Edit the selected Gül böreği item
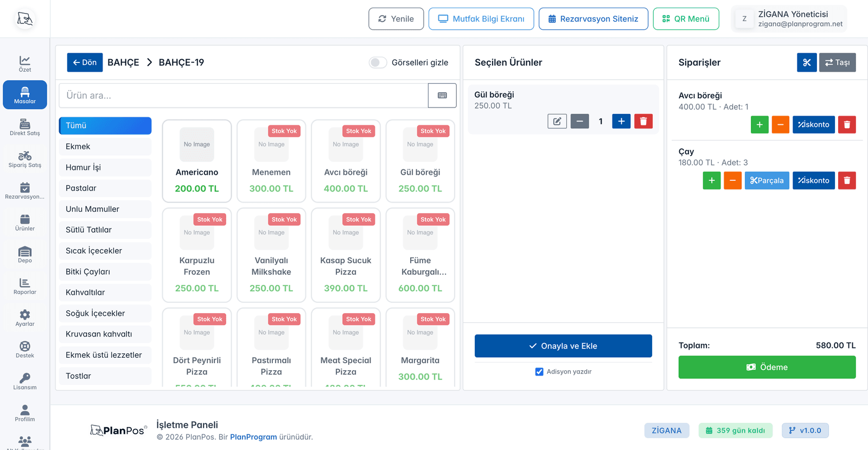This screenshot has width=868, height=450. (x=557, y=122)
